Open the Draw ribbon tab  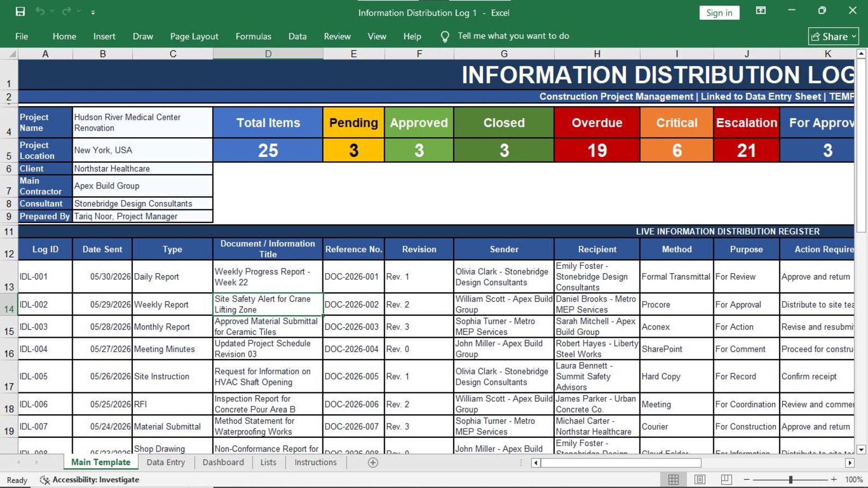[x=143, y=37]
